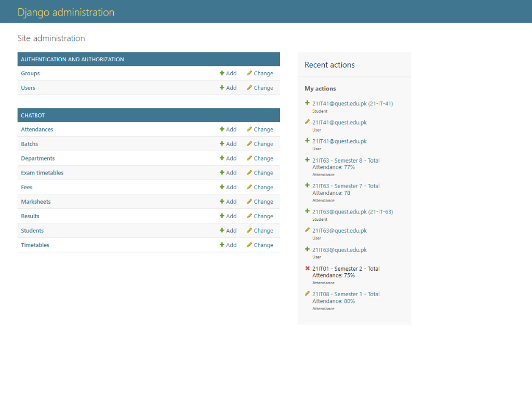Image resolution: width=532 pixels, height=399 pixels.
Task: Click the plus icon in Results row
Action: pyautogui.click(x=222, y=216)
